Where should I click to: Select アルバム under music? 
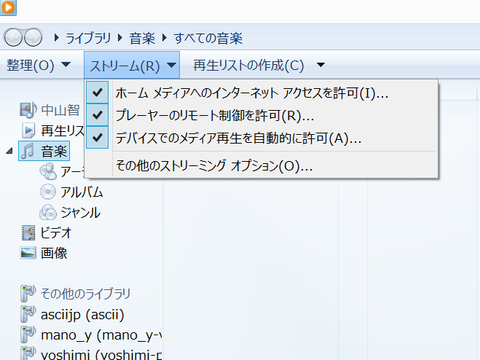[x=82, y=192]
